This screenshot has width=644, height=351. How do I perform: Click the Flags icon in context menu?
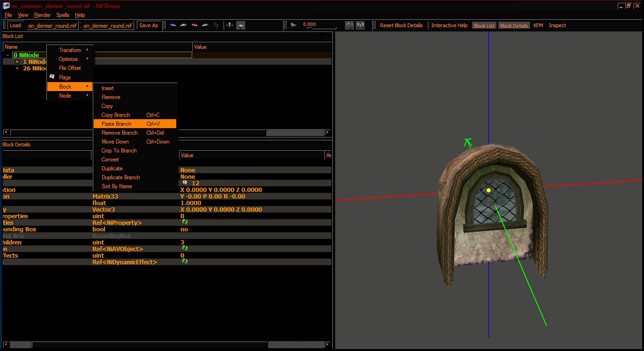[52, 77]
